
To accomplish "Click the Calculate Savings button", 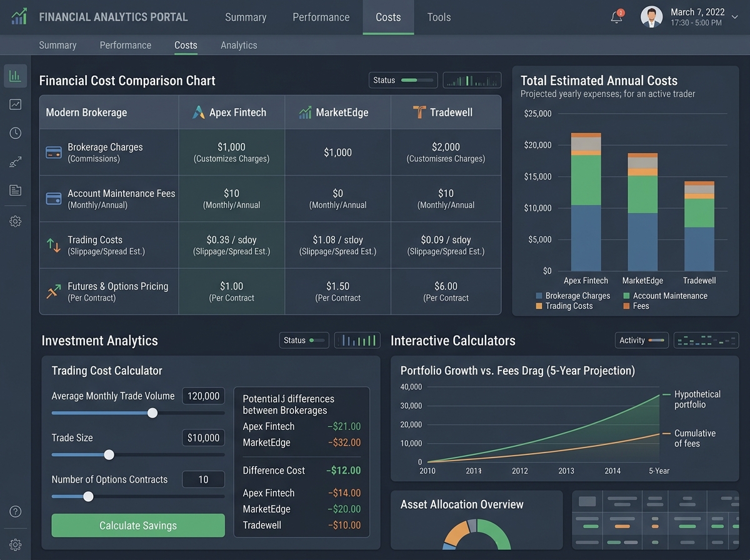I will pos(138,526).
